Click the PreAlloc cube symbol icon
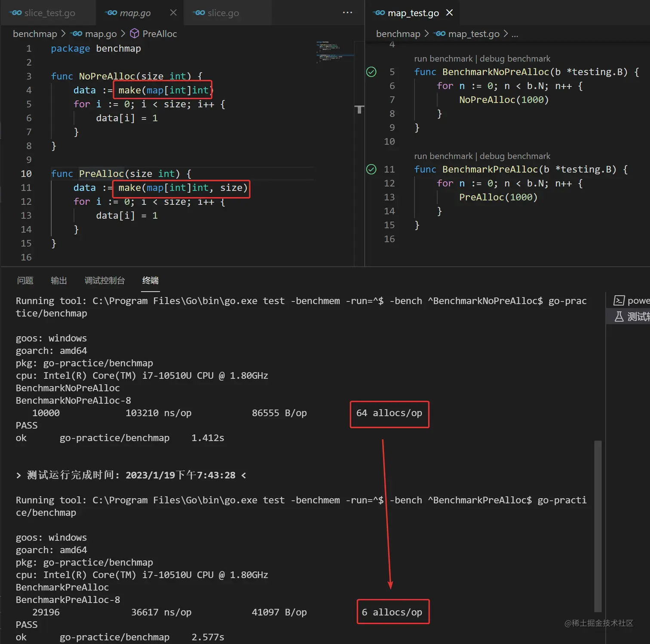Image resolution: width=650 pixels, height=644 pixels. click(135, 33)
